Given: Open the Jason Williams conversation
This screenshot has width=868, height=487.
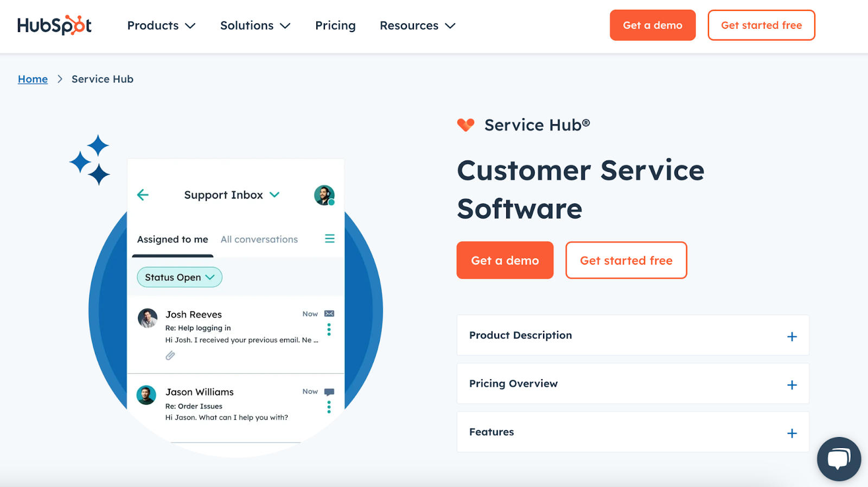Looking at the screenshot, I should click(x=235, y=408).
